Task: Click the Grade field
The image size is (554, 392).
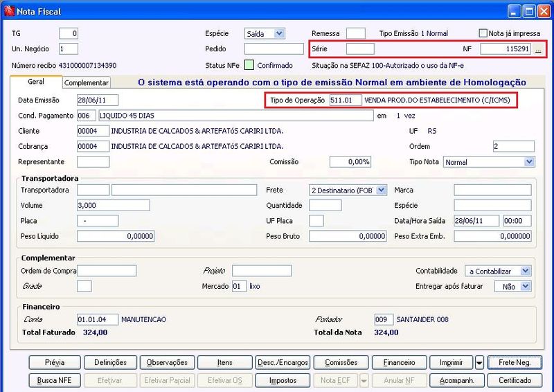Action: pos(84,286)
